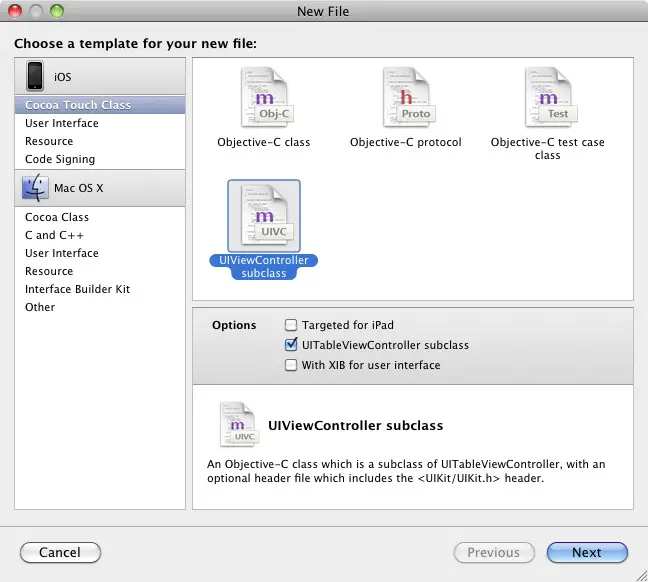Viewport: 648px width, 582px height.
Task: Click the Mac OS X Finder icon
Action: tap(35, 187)
